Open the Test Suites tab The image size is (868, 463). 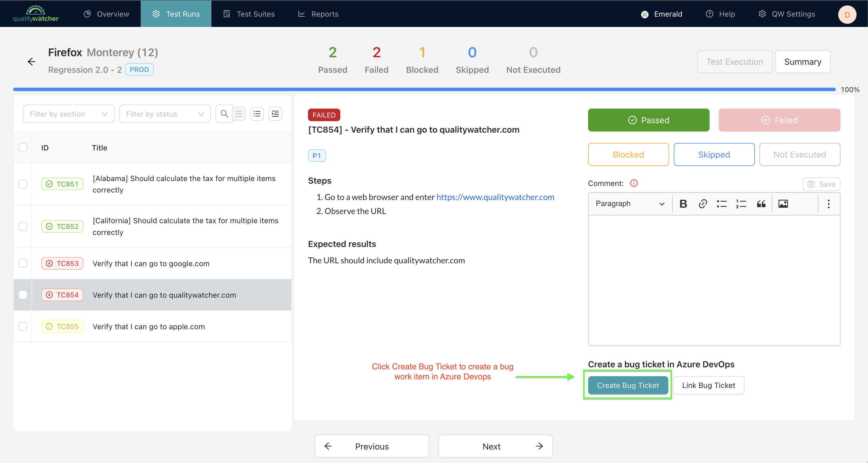point(249,14)
